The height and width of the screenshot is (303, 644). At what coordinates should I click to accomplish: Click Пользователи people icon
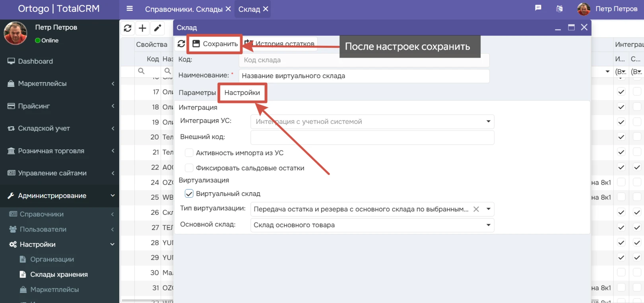[13, 229]
